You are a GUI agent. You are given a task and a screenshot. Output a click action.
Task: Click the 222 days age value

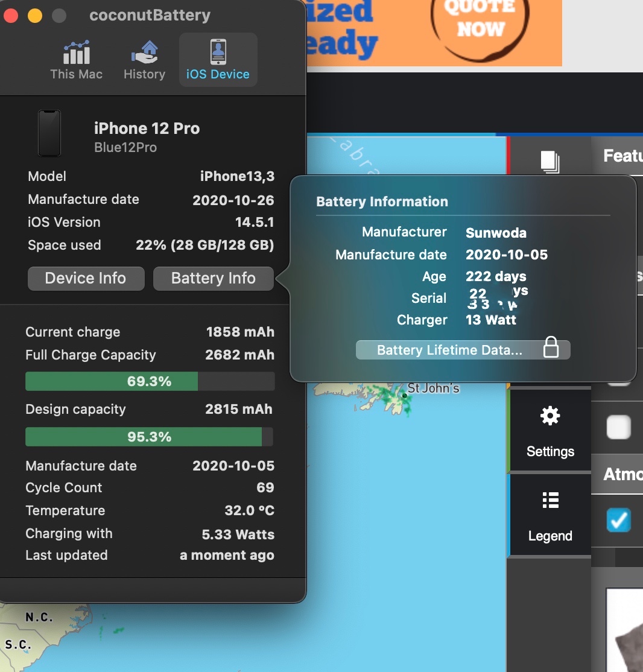pos(496,276)
